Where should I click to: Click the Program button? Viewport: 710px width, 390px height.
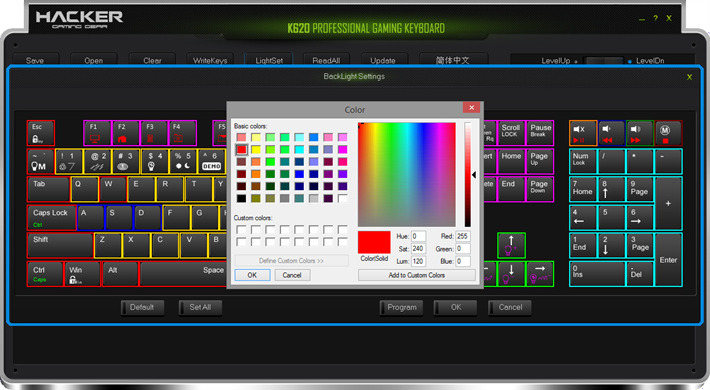click(x=402, y=307)
